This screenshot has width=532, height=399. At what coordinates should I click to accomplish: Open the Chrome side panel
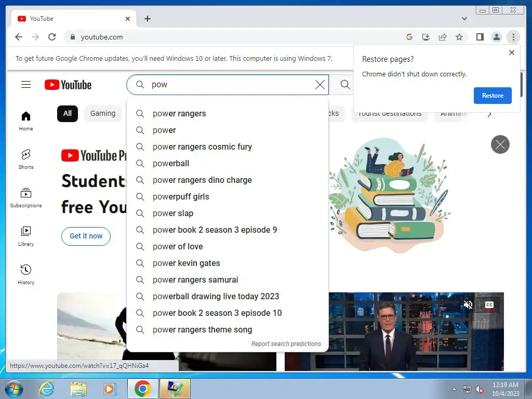[x=480, y=37]
